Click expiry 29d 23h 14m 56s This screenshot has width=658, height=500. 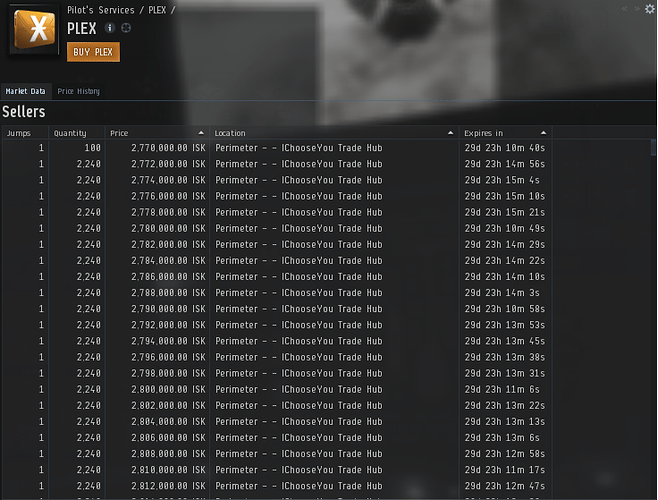pos(504,164)
